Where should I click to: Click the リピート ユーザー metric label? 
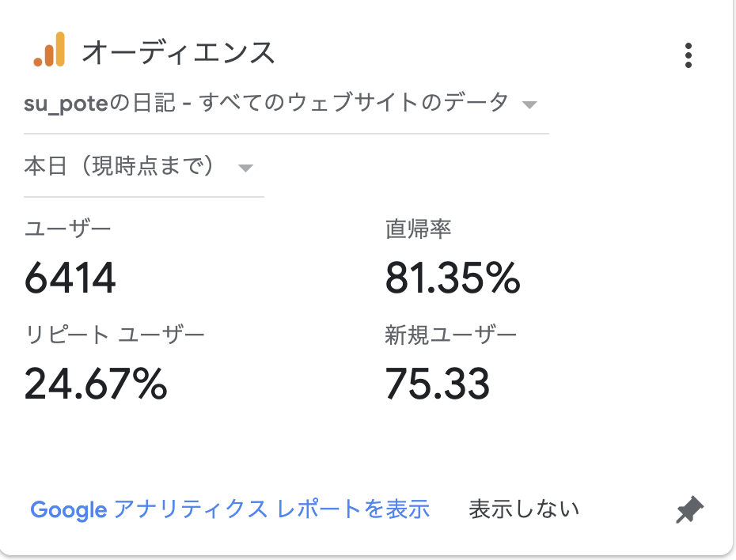click(x=115, y=335)
